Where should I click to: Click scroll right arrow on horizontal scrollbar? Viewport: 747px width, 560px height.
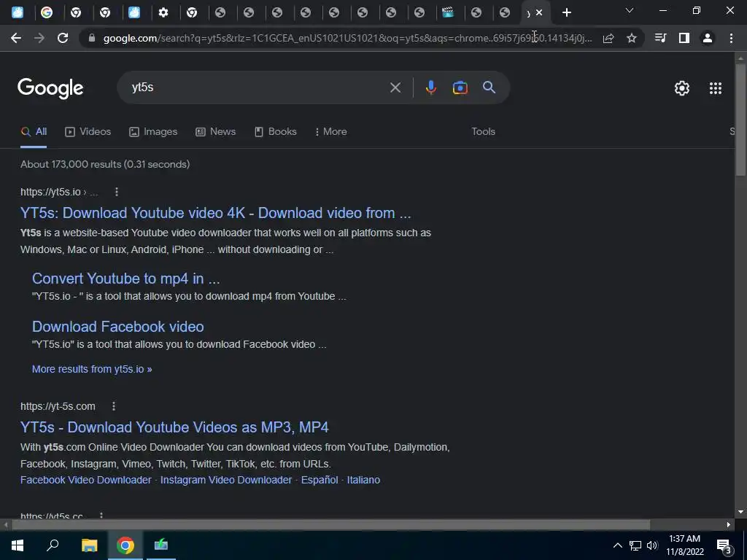point(729,525)
